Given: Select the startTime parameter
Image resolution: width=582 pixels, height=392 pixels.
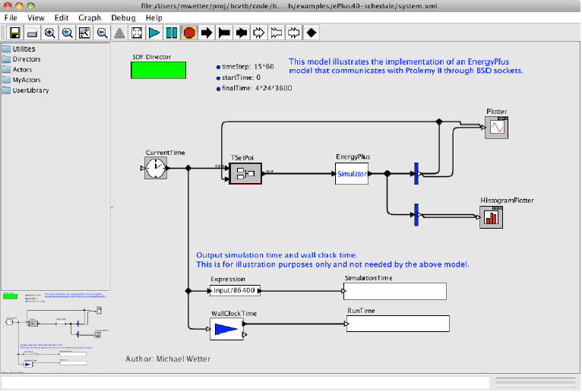Looking at the screenshot, I should [x=239, y=77].
